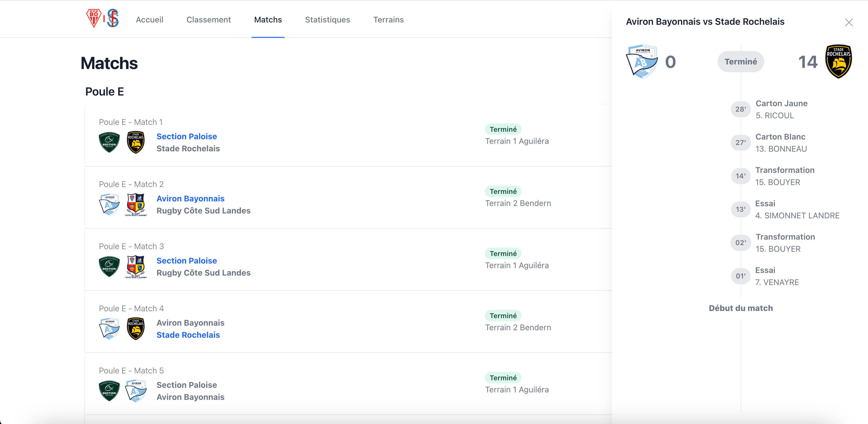Click Rugby Côte Sud Landes name in Match 3
The height and width of the screenshot is (424, 868).
[x=204, y=272]
